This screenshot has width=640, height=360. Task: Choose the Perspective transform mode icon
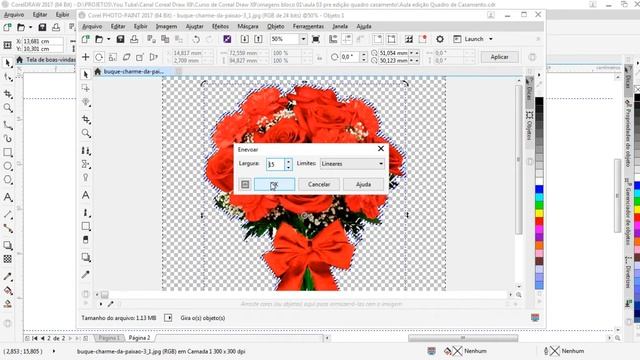[154, 57]
